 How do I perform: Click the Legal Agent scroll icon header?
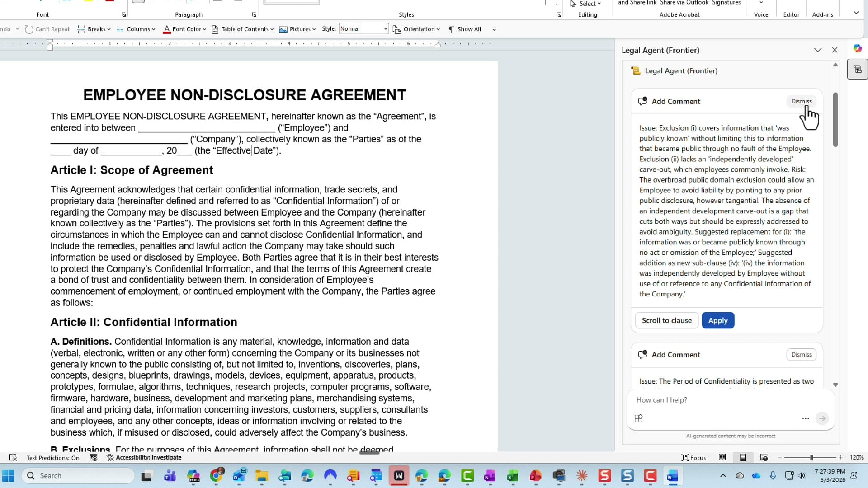pyautogui.click(x=636, y=71)
